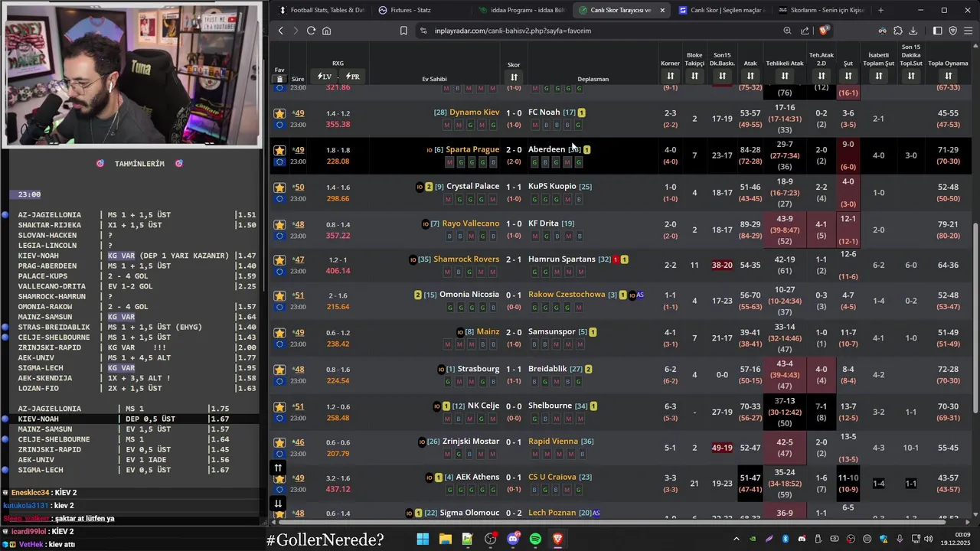Open Windows Start menu
The width and height of the screenshot is (980, 551).
423,539
